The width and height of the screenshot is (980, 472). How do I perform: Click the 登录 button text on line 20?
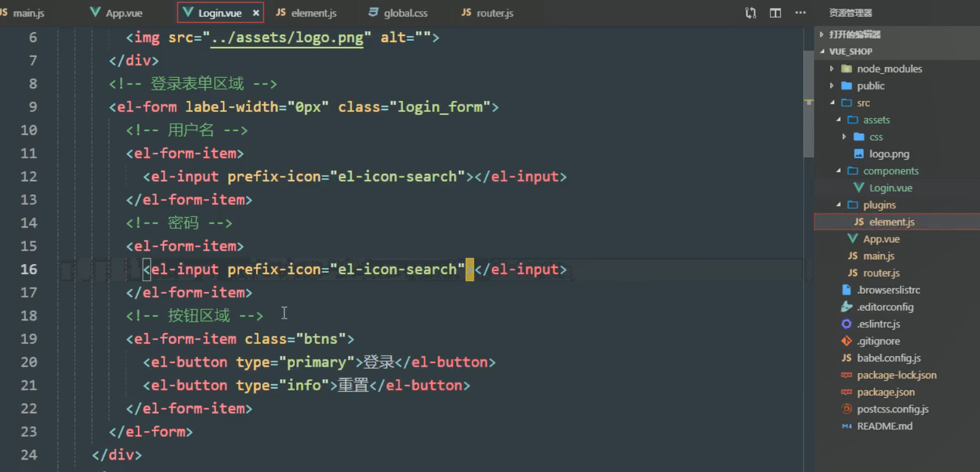tap(378, 363)
